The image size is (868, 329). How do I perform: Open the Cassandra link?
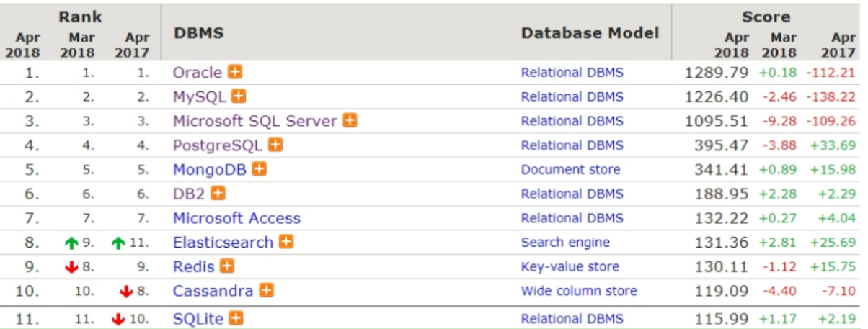point(213,291)
